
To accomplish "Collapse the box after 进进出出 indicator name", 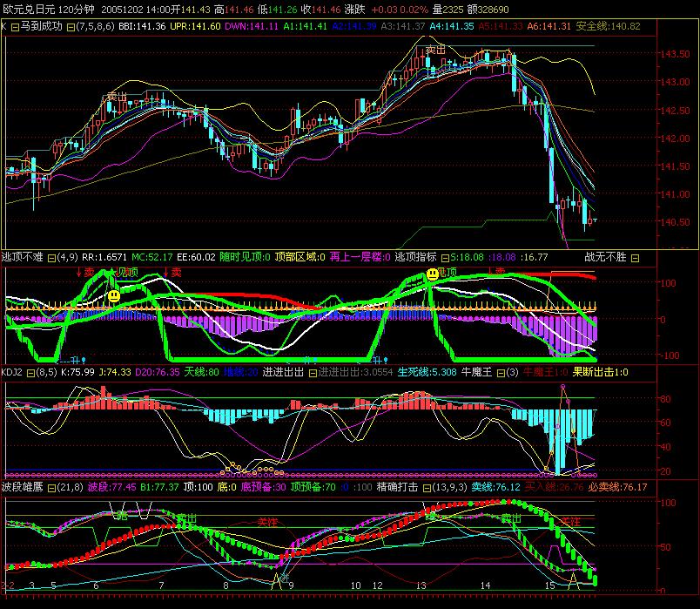I will [313, 373].
